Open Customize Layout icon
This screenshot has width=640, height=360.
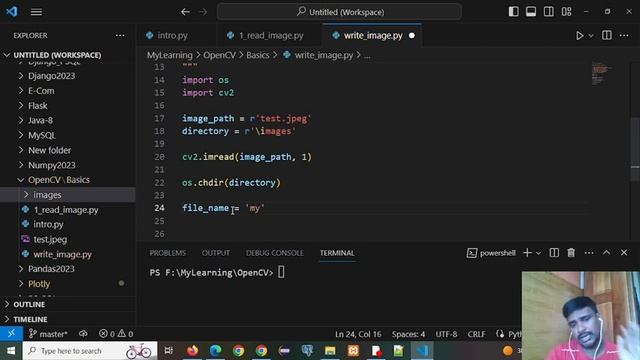click(567, 11)
